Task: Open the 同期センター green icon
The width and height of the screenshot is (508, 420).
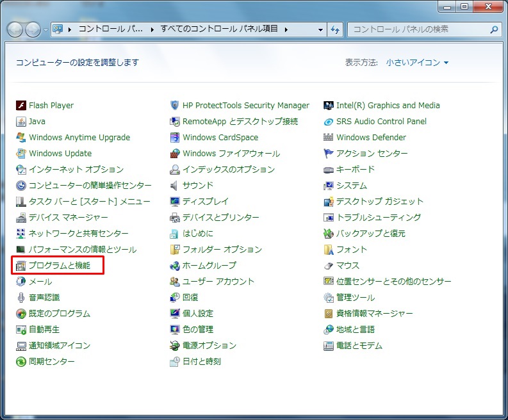Action: (x=21, y=361)
